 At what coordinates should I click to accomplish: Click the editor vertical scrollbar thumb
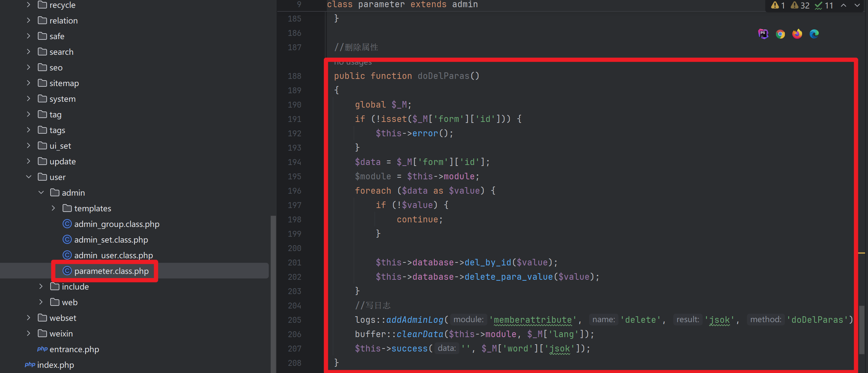861,330
